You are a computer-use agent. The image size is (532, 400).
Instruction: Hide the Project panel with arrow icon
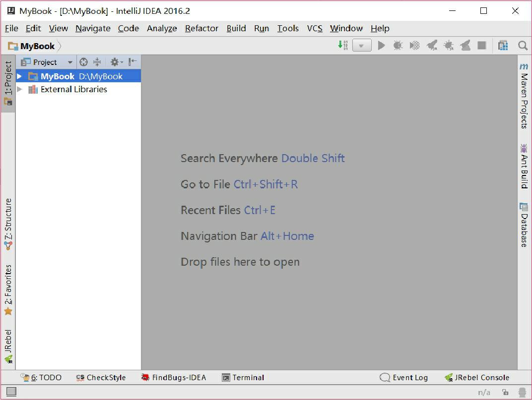[x=132, y=62]
